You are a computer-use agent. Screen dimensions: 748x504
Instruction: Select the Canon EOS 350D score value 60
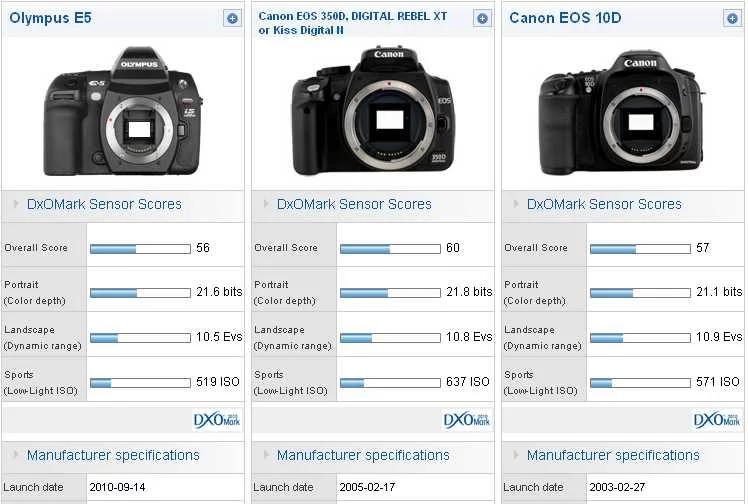(x=453, y=248)
